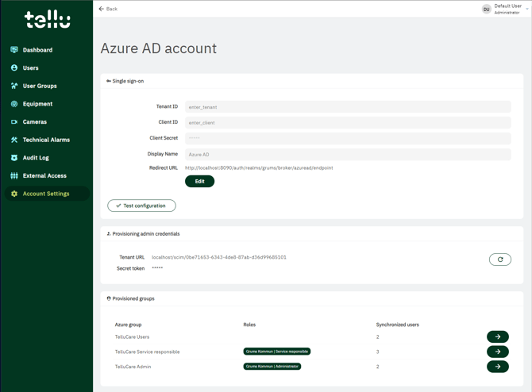Click the back arrow icon
Viewport: 532px width, 392px height.
[101, 9]
